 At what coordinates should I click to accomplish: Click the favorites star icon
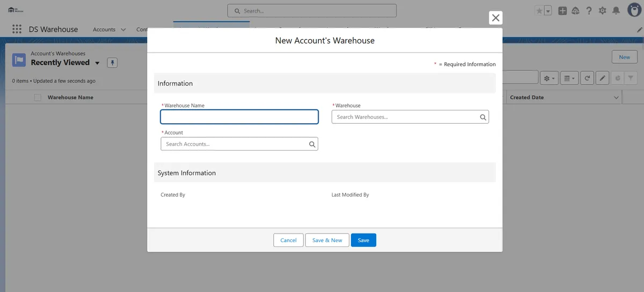539,11
